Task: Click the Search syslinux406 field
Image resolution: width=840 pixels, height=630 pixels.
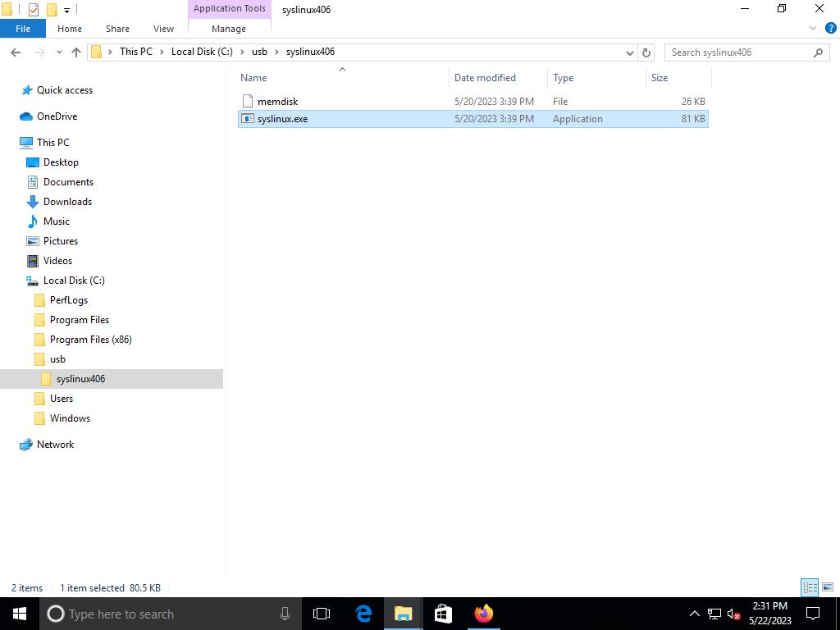Action: tap(738, 52)
